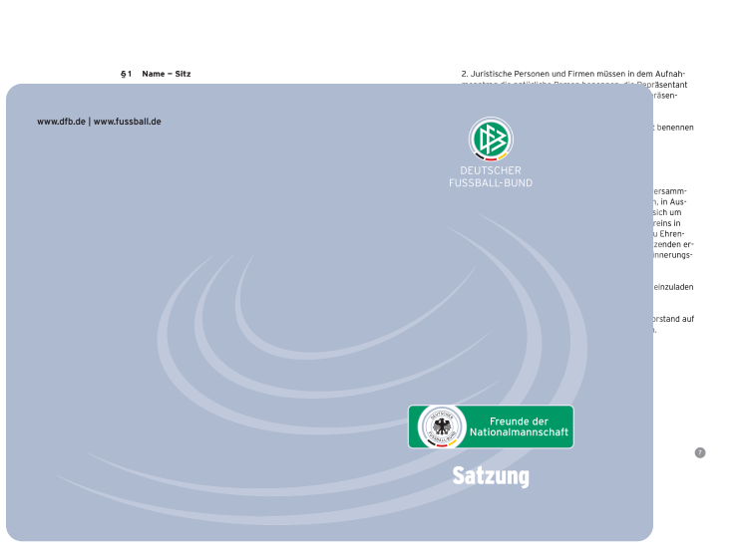Click the word 'benennen' at right margin
742x560 pixels.
click(x=675, y=128)
